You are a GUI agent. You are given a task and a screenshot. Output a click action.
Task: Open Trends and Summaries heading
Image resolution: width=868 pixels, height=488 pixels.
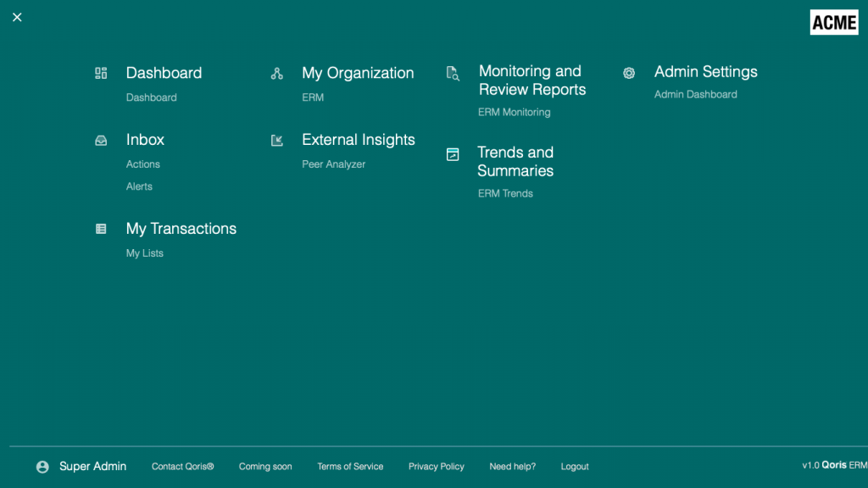pyautogui.click(x=515, y=162)
